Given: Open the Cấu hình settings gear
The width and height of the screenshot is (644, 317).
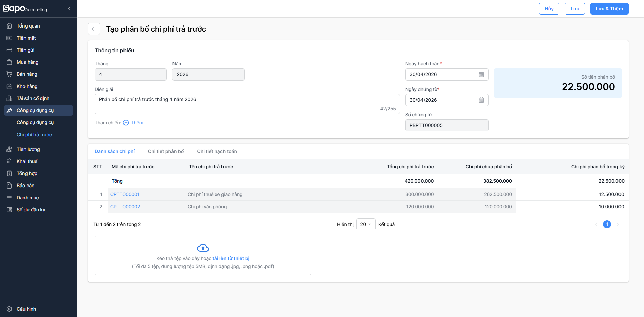Looking at the screenshot, I should point(9,309).
